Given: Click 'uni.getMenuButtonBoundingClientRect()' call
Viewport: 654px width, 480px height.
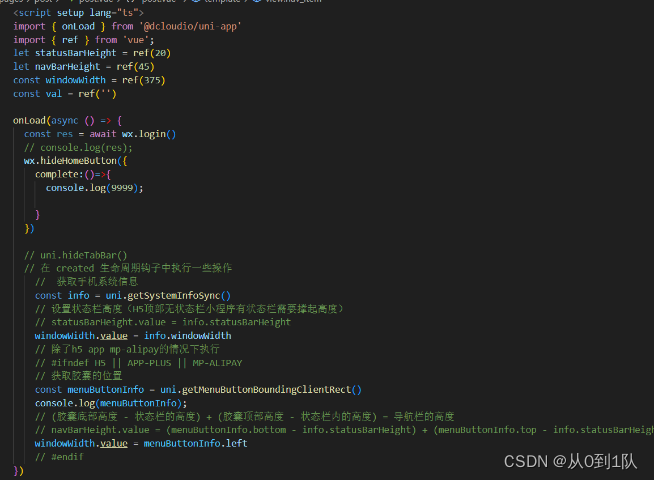Looking at the screenshot, I should (261, 390).
